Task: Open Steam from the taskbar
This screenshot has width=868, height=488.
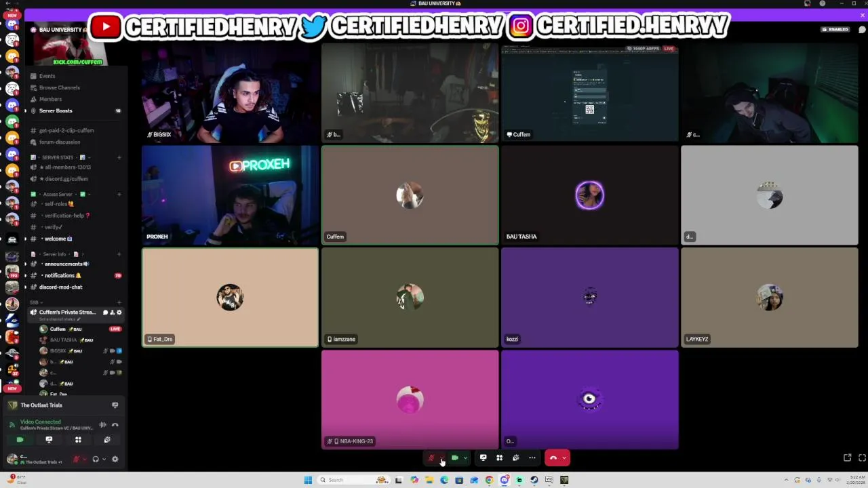Action: tap(534, 480)
